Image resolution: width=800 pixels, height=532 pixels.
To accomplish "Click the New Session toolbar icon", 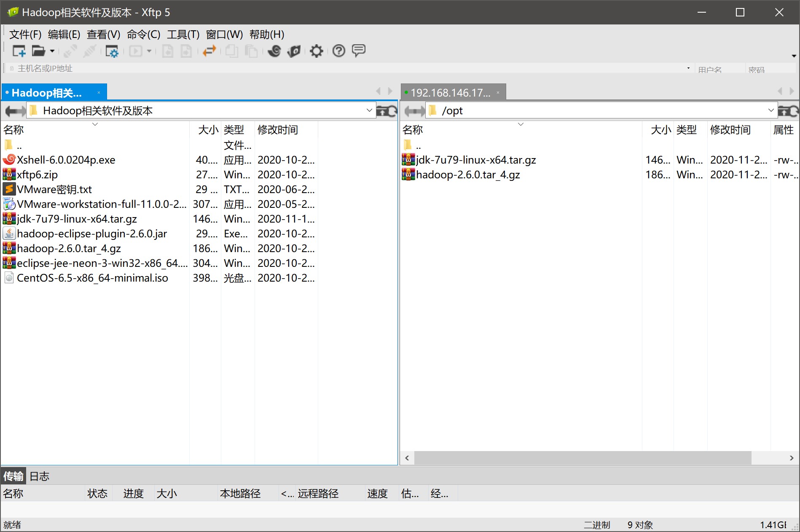I will click(x=19, y=51).
